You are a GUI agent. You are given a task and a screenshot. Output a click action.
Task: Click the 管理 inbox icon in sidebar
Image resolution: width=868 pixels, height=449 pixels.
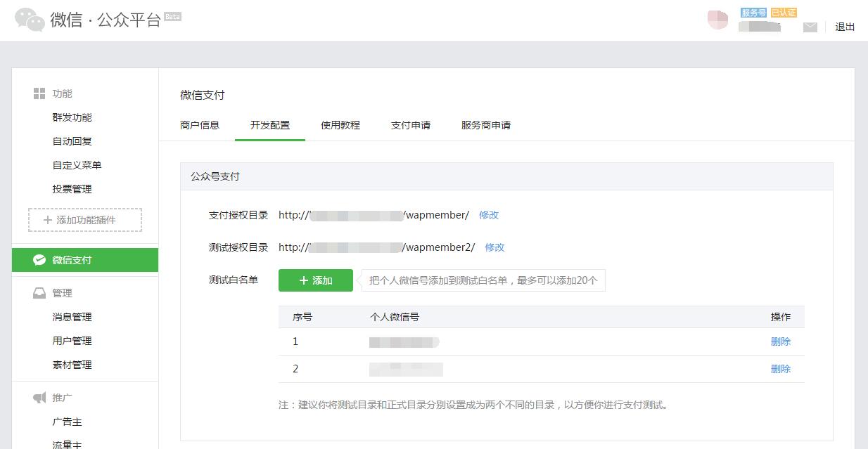(39, 293)
